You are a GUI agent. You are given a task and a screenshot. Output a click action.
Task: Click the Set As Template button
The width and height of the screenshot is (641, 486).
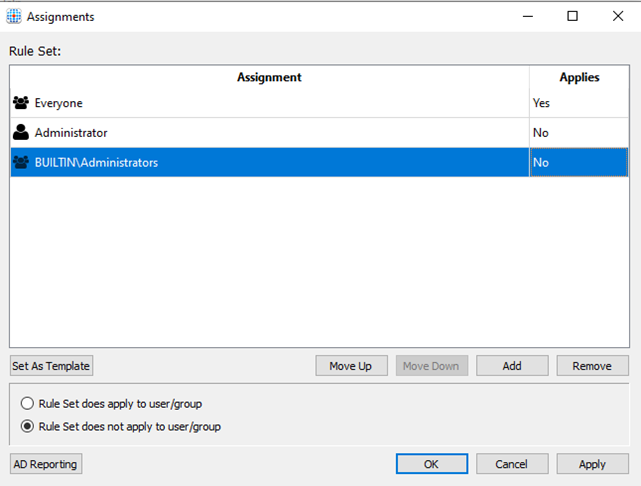point(51,366)
